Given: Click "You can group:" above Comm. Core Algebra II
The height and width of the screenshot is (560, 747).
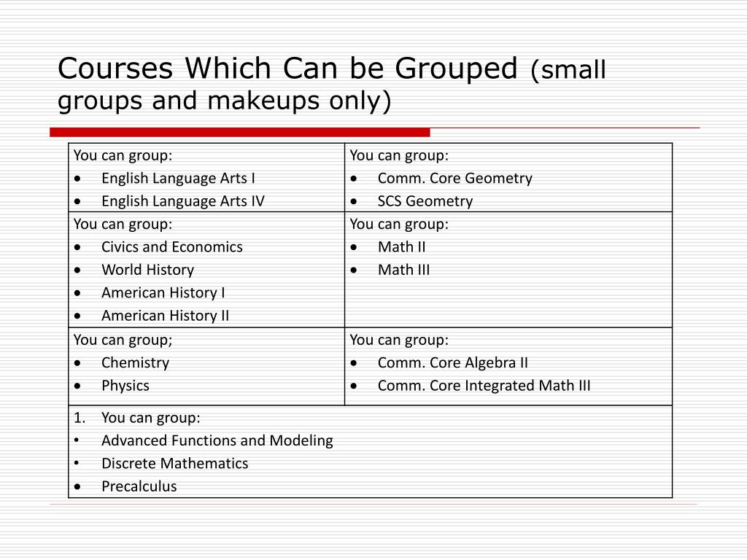Looking at the screenshot, I should point(399,340).
